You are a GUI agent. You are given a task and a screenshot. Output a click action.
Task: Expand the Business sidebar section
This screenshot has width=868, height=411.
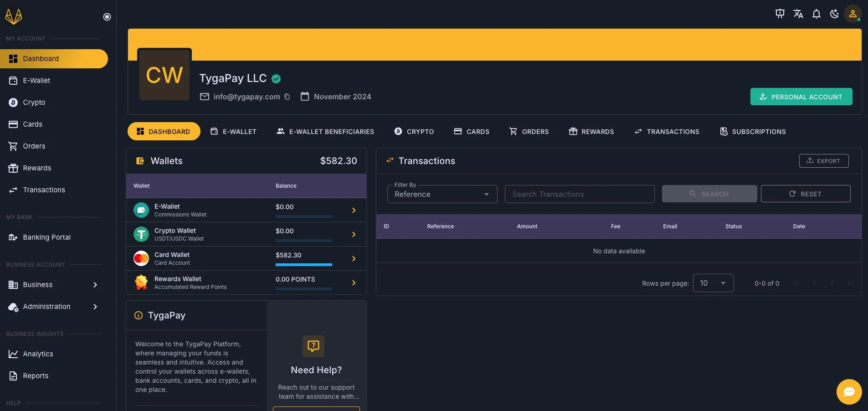point(54,285)
